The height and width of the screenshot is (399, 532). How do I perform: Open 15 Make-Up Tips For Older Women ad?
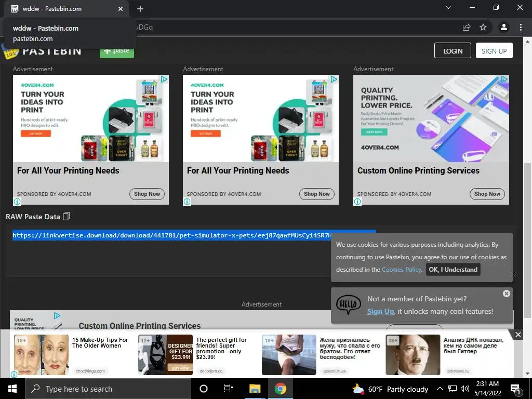point(100,343)
